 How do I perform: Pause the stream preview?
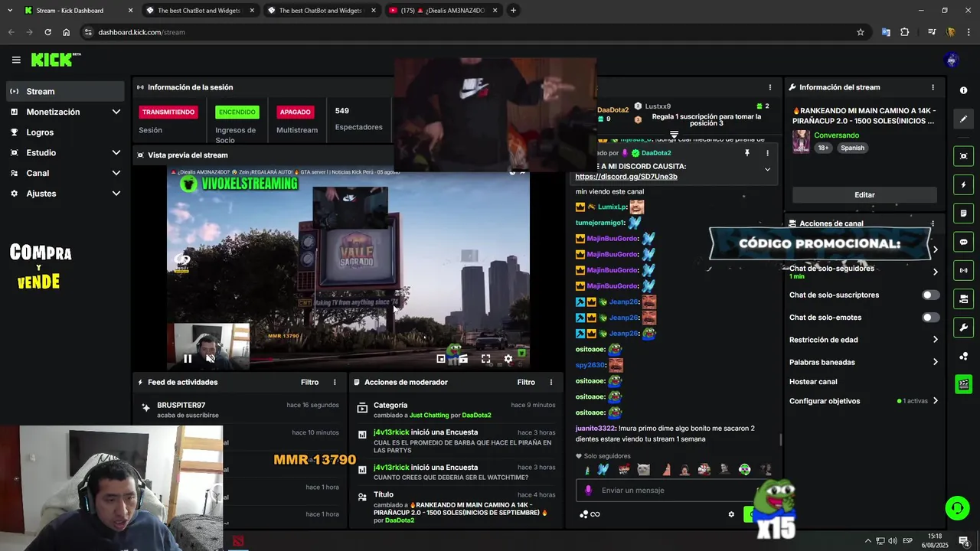(188, 358)
